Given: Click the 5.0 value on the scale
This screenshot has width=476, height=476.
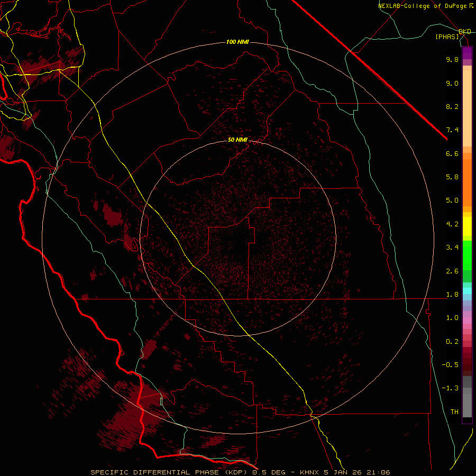Looking at the screenshot, I should [x=452, y=200].
